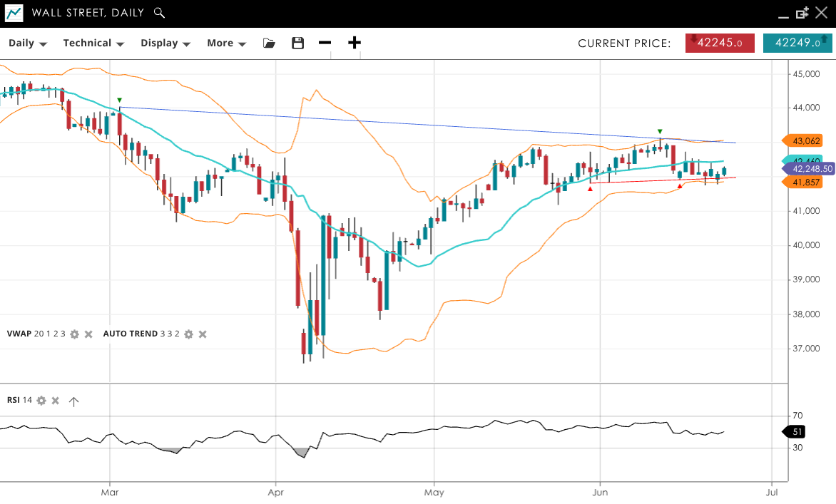Remove the AUTO TREND indicator

pos(203,334)
